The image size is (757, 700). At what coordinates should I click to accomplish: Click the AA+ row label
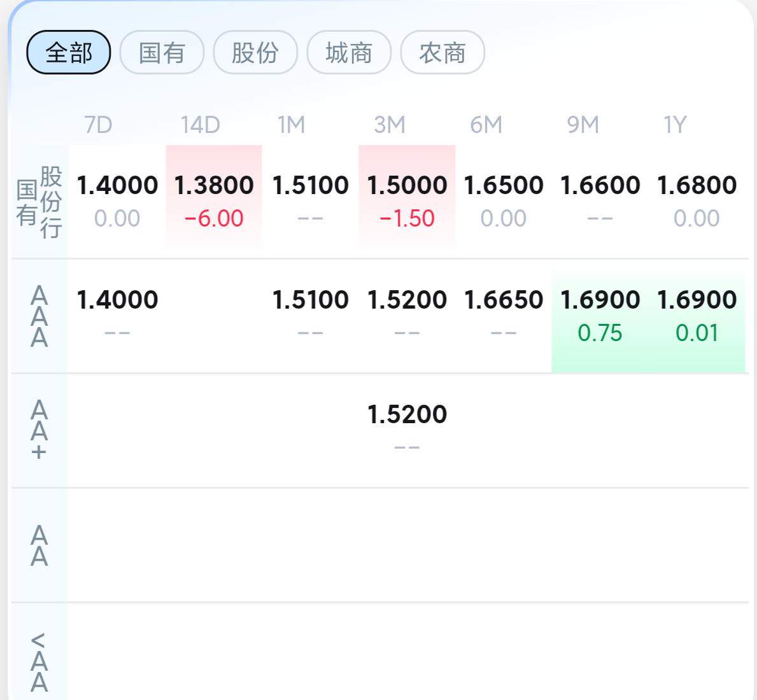(39, 430)
